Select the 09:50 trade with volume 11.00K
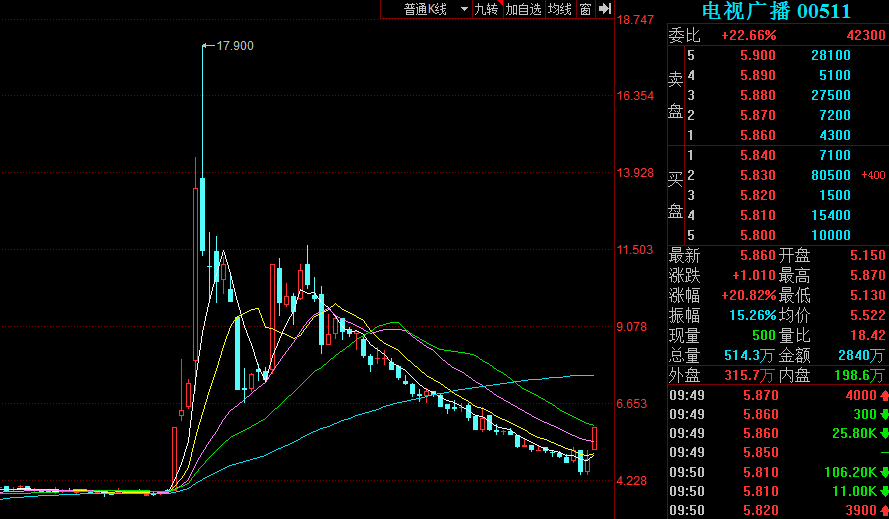The width and height of the screenshot is (889, 519). pyautogui.click(x=779, y=491)
